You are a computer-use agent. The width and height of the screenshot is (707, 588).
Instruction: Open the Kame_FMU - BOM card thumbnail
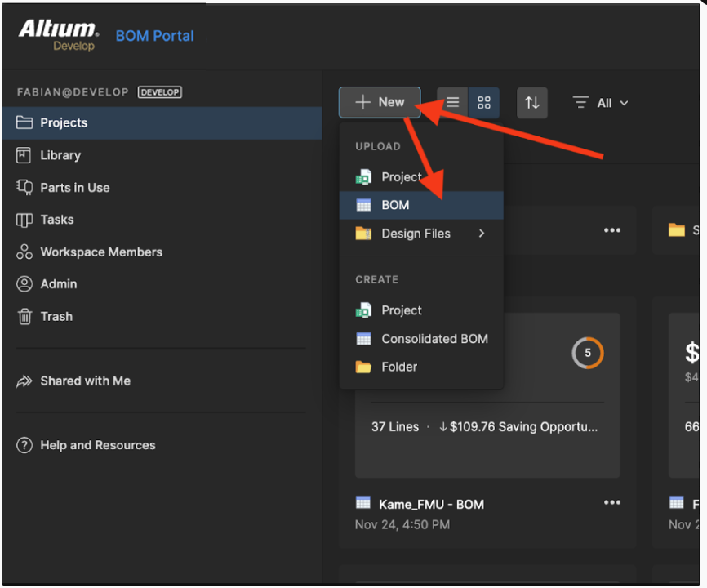pos(487,395)
